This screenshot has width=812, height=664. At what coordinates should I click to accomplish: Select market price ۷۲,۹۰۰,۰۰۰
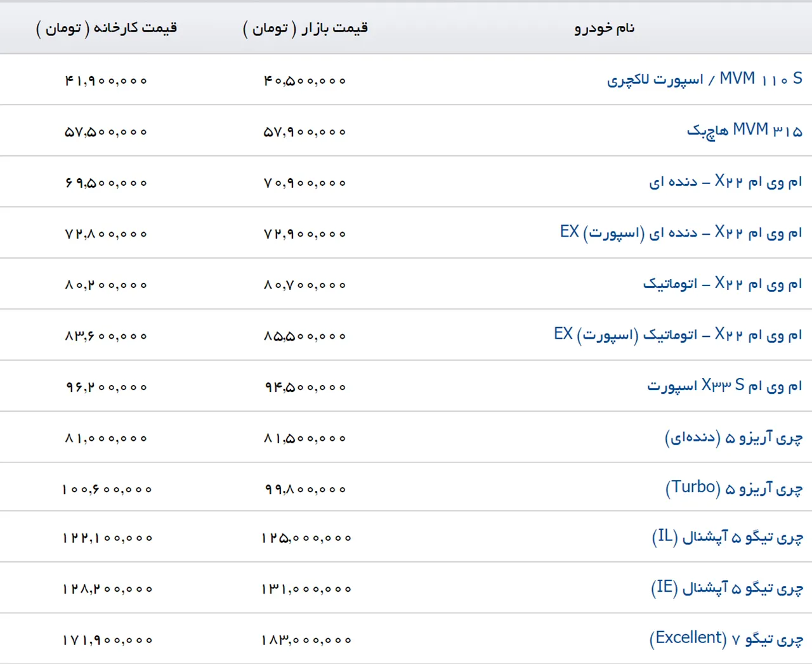[305, 234]
